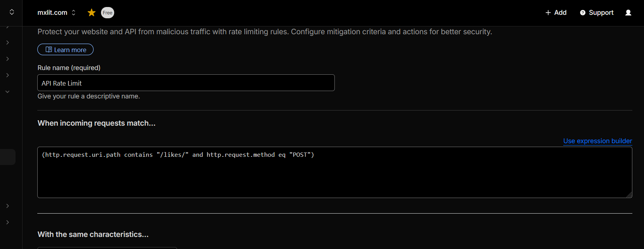Click the Free plan badge

point(108,13)
